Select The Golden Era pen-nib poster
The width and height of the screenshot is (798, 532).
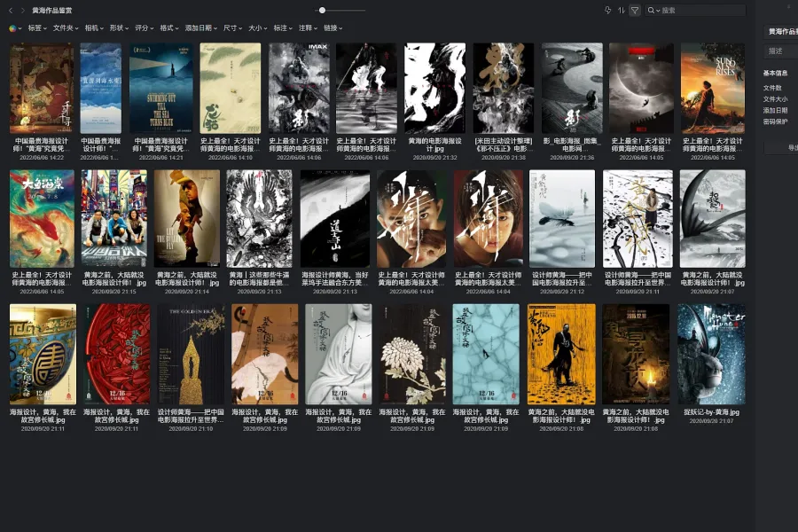[x=191, y=355]
